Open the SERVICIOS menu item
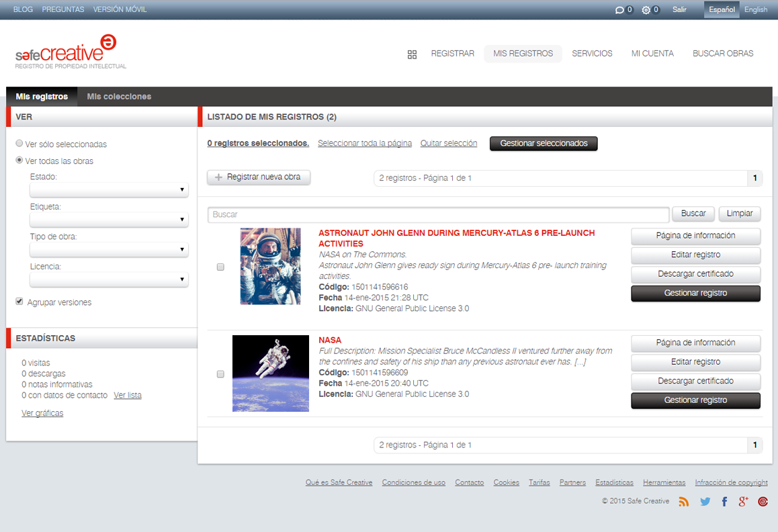This screenshot has height=532, width=778. coord(592,54)
